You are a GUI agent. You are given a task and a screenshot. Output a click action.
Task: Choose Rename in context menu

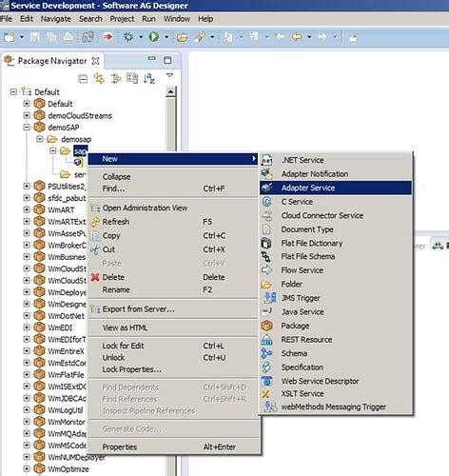coord(173,289)
